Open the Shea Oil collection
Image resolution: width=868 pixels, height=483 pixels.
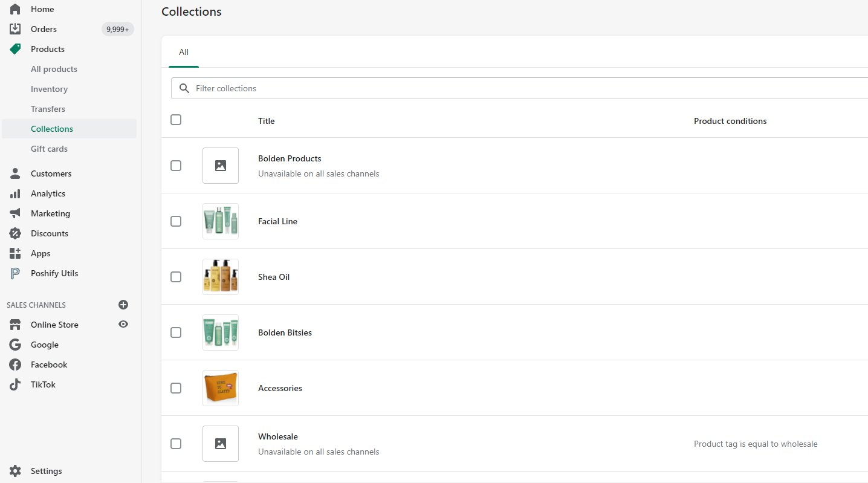click(274, 277)
